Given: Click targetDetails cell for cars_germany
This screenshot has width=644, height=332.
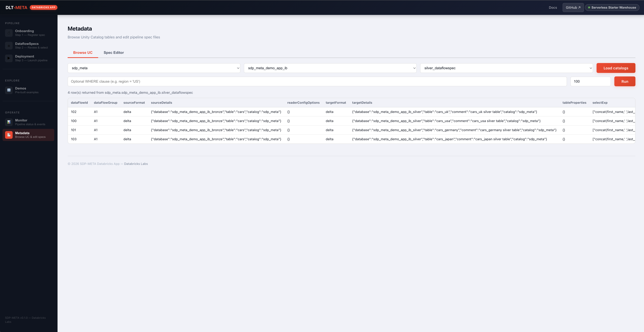Looking at the screenshot, I should [x=454, y=130].
